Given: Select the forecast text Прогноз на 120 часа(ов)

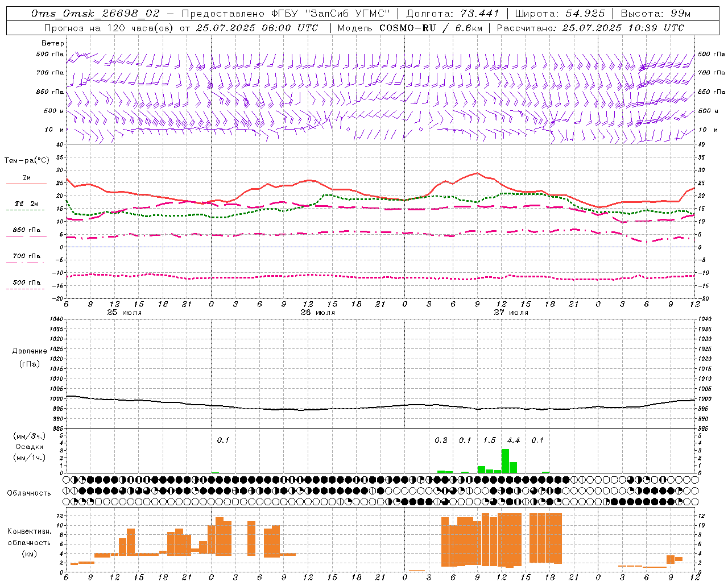Looking at the screenshot, I should tap(109, 28).
